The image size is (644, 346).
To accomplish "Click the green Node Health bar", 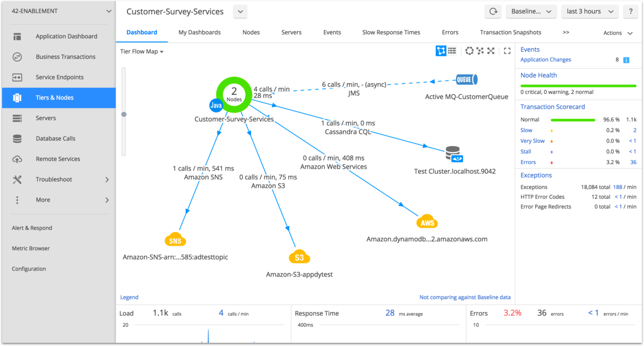I will click(578, 85).
